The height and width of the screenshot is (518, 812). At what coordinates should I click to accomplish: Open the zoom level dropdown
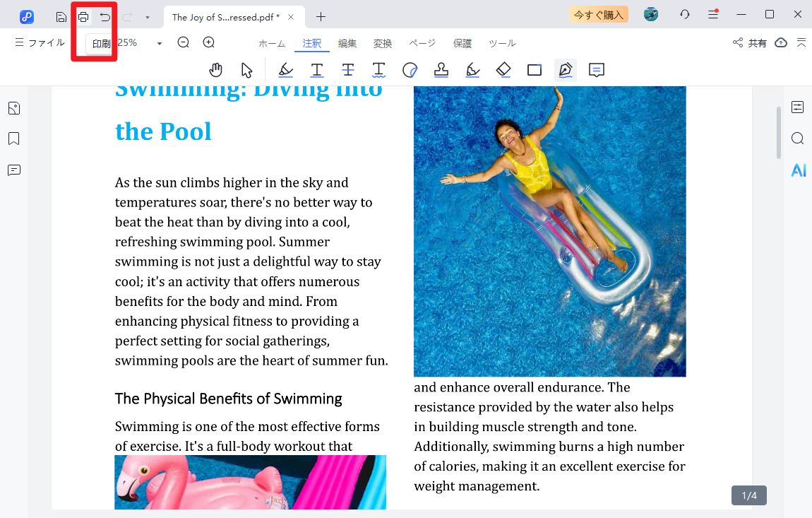click(160, 43)
